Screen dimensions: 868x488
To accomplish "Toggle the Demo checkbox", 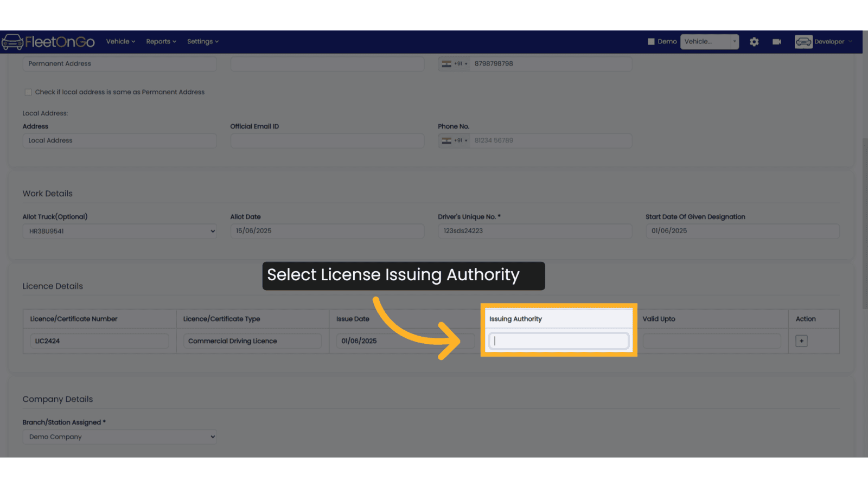I will coord(651,42).
